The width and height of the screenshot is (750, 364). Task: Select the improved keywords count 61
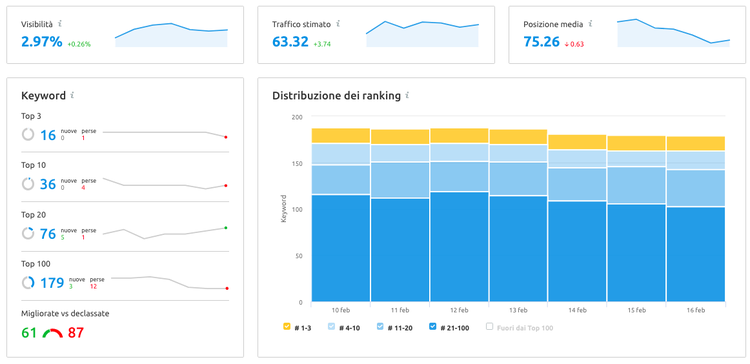point(29,333)
